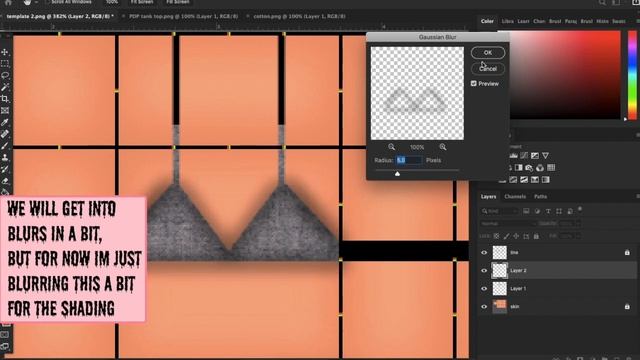
Task: Select the Magic Wand tool
Action: [x=5, y=87]
